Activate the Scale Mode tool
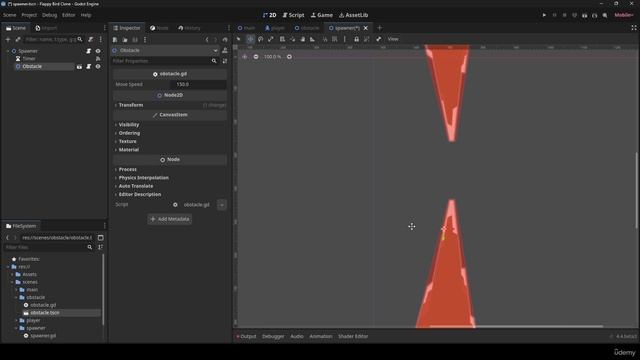The width and height of the screenshot is (640, 360). pos(271,39)
